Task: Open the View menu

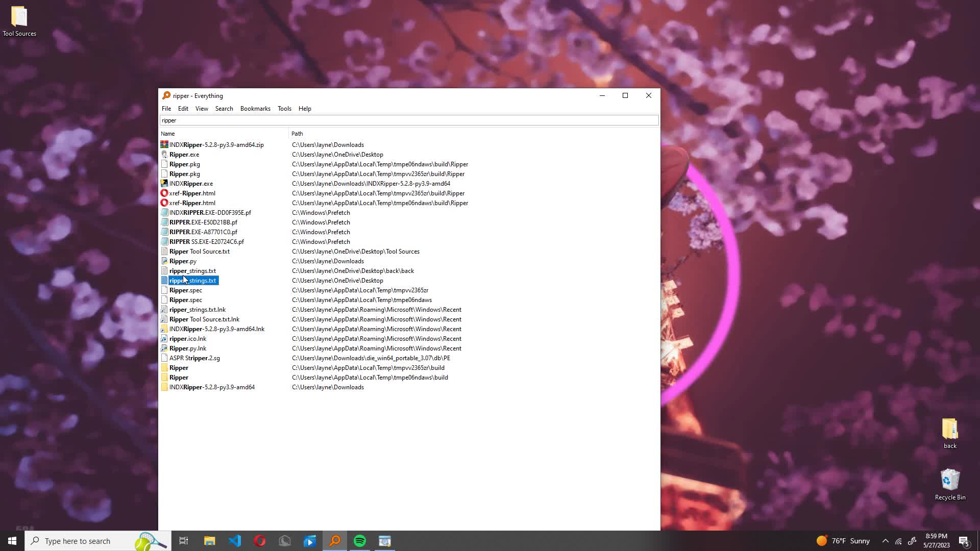Action: [x=202, y=109]
